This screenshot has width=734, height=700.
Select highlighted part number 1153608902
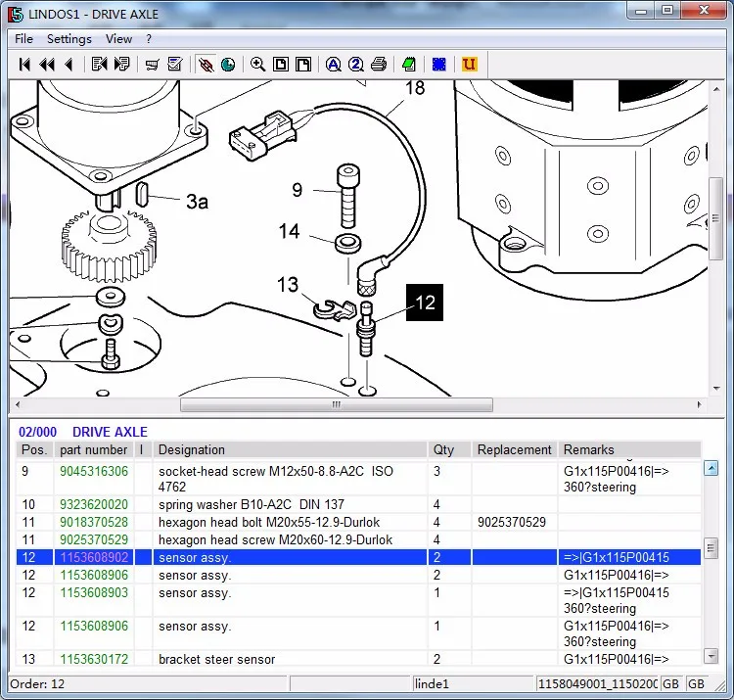pyautogui.click(x=94, y=558)
